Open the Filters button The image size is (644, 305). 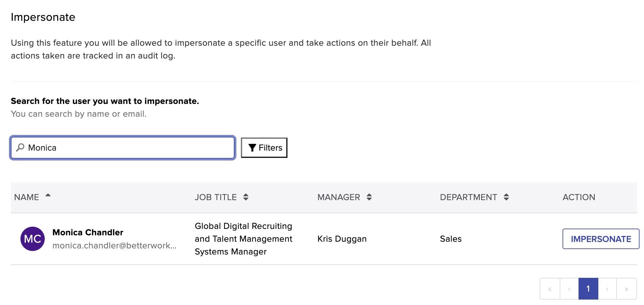[x=264, y=148]
